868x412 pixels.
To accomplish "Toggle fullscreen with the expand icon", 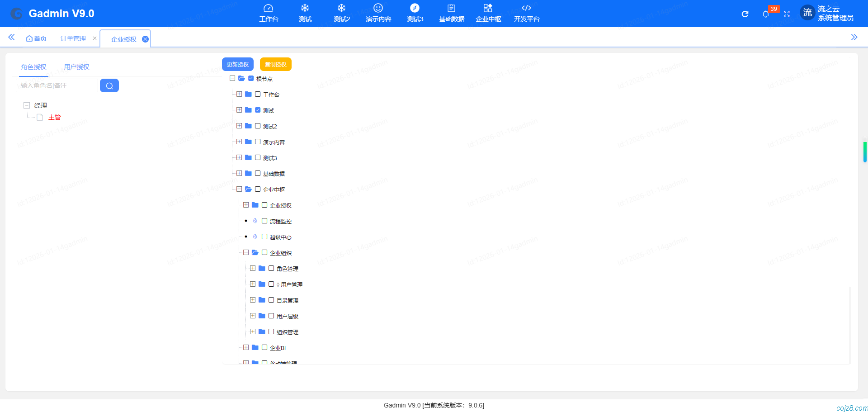I will 787,14.
